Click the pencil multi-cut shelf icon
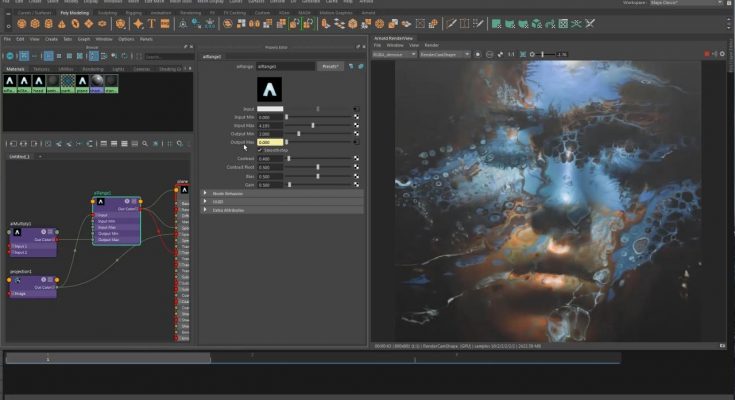The image size is (735, 400). pos(451,23)
